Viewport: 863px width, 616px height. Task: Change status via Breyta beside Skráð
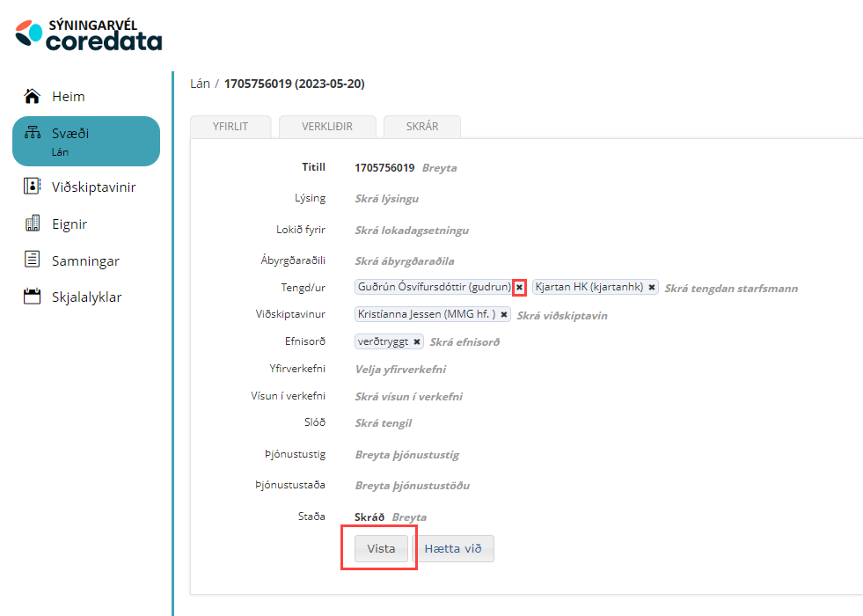click(409, 517)
